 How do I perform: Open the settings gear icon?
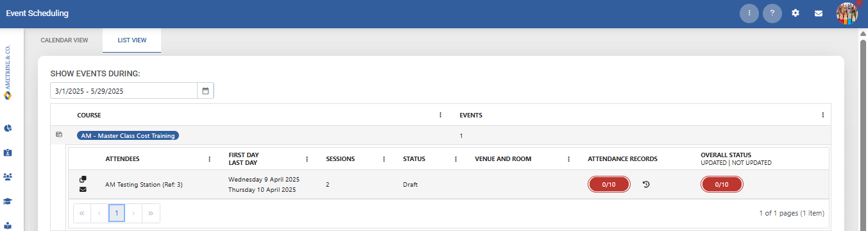pyautogui.click(x=796, y=13)
